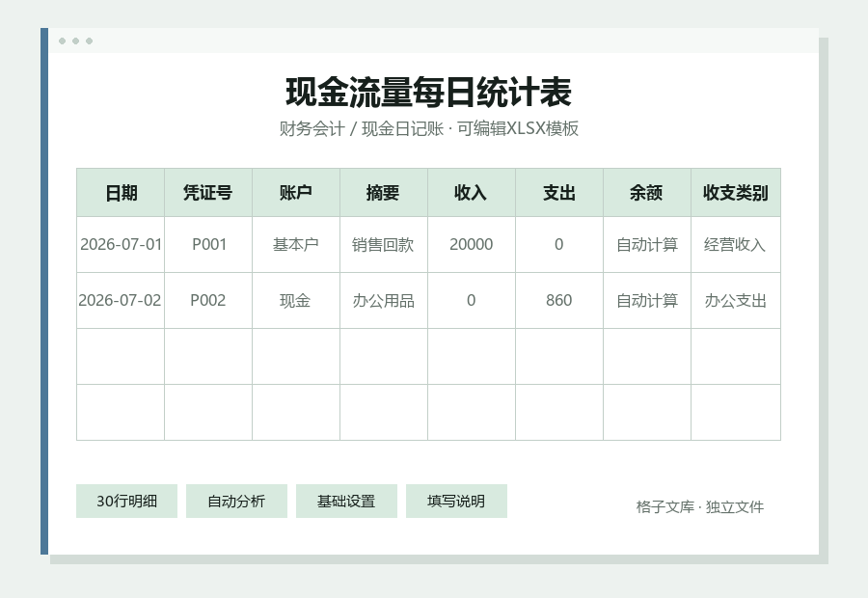Select the 自动分析 tag button
This screenshot has height=598, width=868.
(236, 502)
